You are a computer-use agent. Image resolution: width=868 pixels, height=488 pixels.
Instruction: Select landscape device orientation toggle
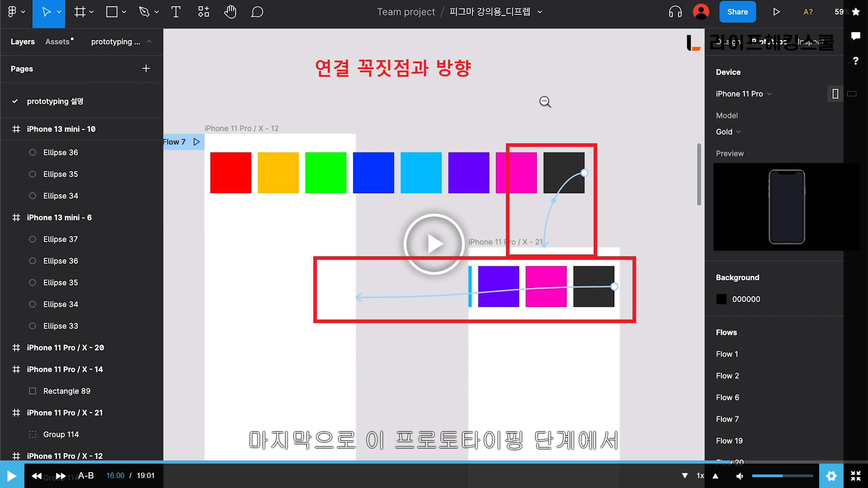point(852,94)
